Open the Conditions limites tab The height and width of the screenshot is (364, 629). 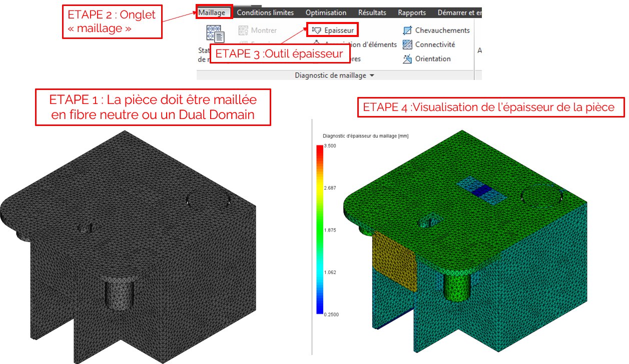point(265,12)
